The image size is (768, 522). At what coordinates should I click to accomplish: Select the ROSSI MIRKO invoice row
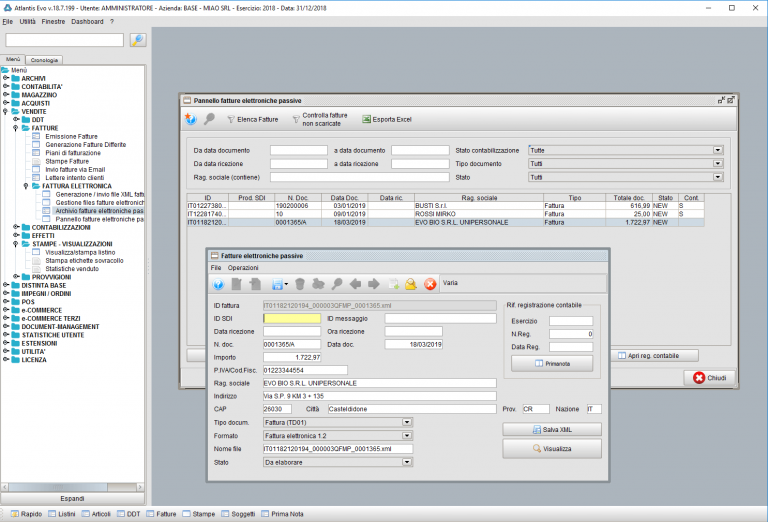[x=445, y=214]
